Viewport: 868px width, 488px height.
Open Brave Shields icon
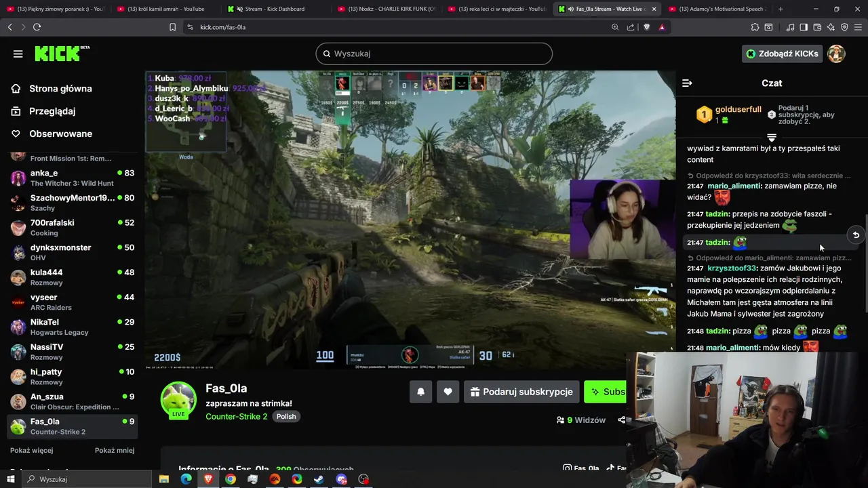pyautogui.click(x=646, y=27)
